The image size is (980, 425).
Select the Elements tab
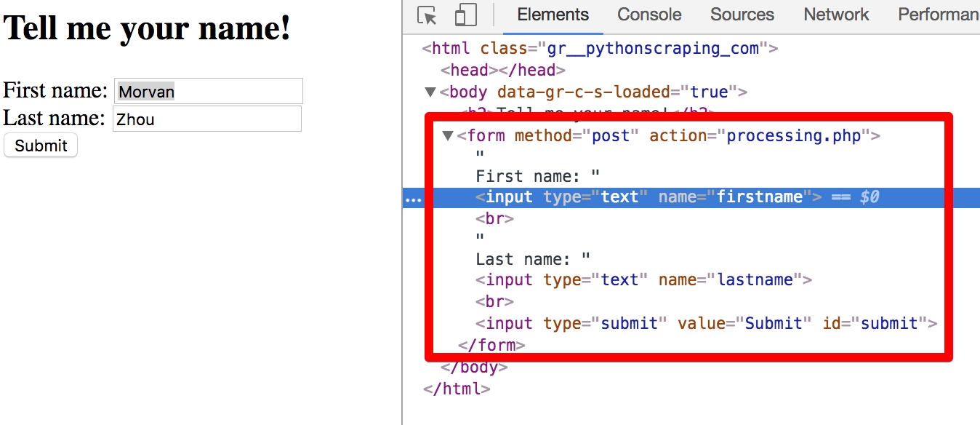coord(553,15)
